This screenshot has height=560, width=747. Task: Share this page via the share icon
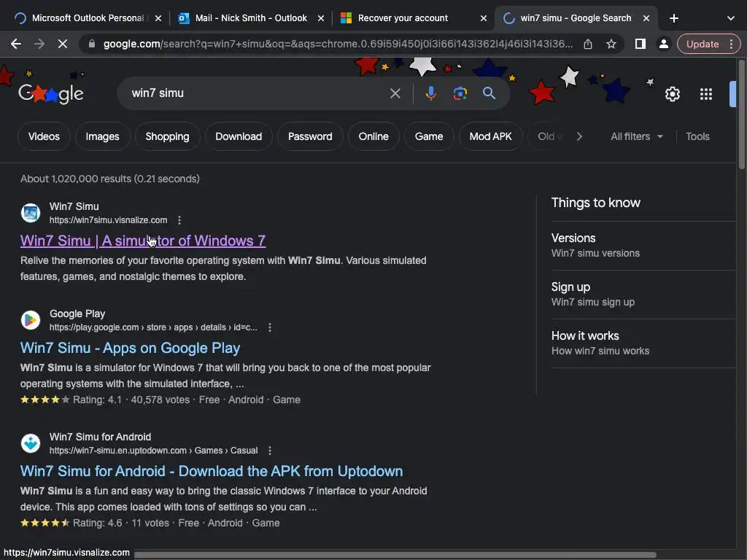588,44
